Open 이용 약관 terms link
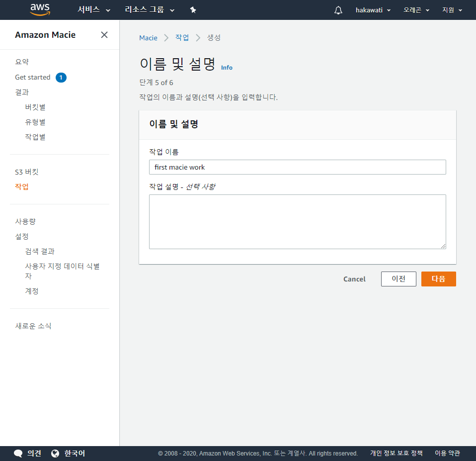Viewport: 476px width, 461px height. (447, 453)
